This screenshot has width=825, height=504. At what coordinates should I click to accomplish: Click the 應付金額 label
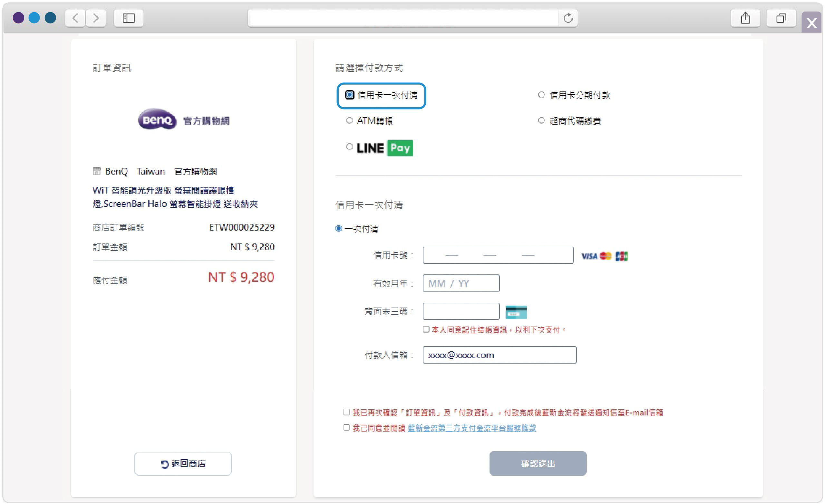pyautogui.click(x=110, y=280)
